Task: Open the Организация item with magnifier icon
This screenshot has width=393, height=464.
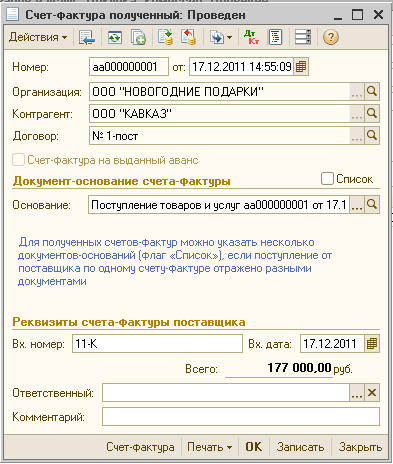Action: [x=372, y=92]
